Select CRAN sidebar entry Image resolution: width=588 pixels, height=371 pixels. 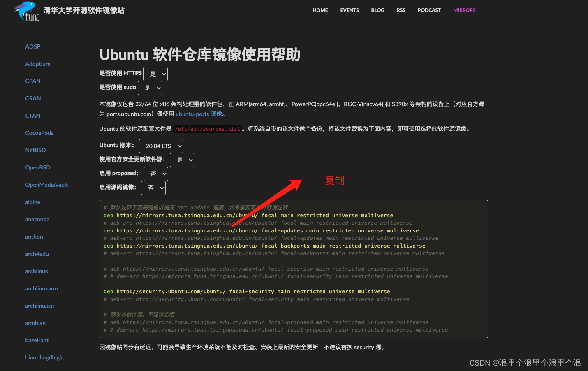pyautogui.click(x=33, y=98)
